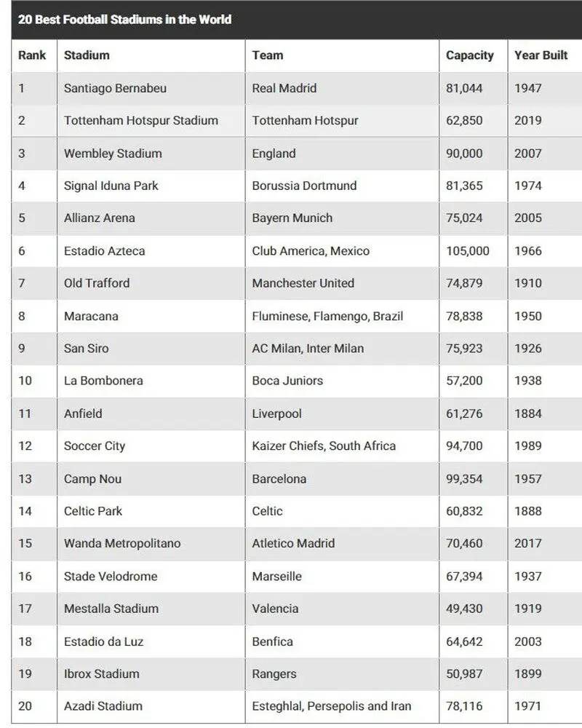Click the Year Built column header
This screenshot has width=582, height=728.
point(541,55)
